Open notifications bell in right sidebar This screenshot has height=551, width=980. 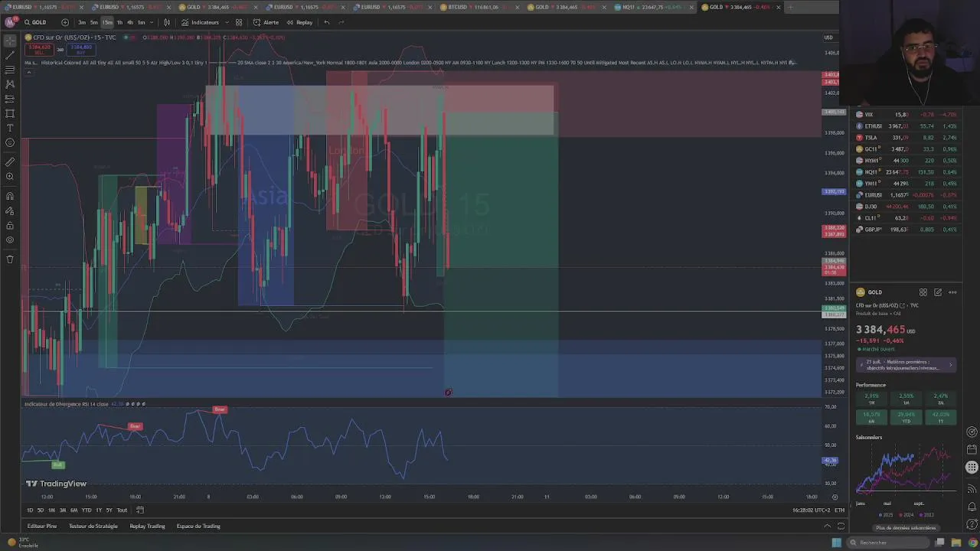(x=972, y=505)
